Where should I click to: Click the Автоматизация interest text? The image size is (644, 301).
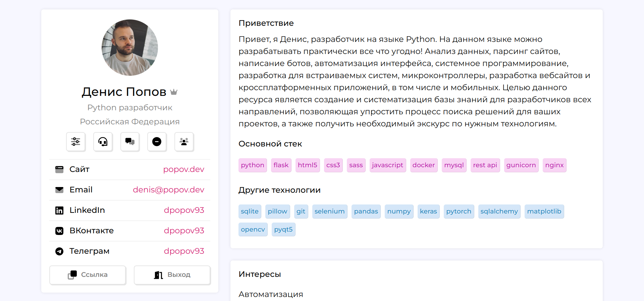[271, 294]
